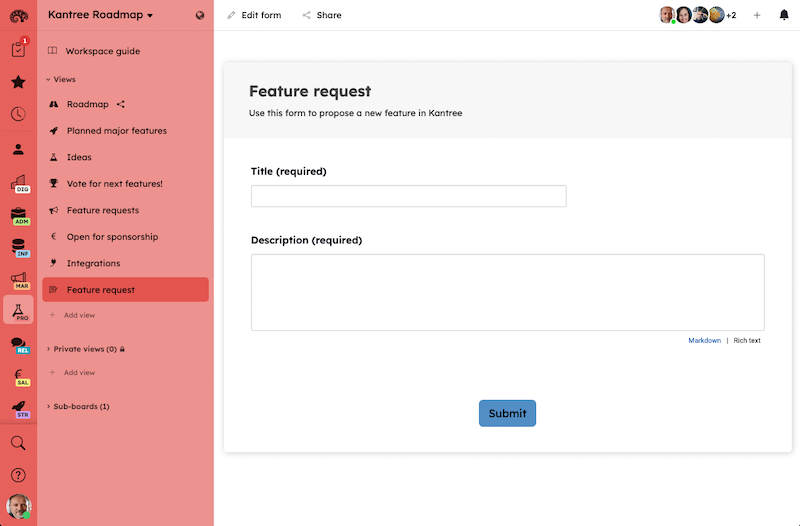Click the Title input field
This screenshot has width=800, height=526.
[409, 196]
